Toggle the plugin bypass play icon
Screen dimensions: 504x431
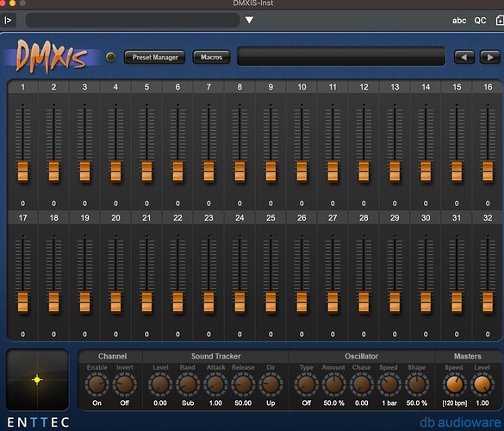click(x=8, y=21)
